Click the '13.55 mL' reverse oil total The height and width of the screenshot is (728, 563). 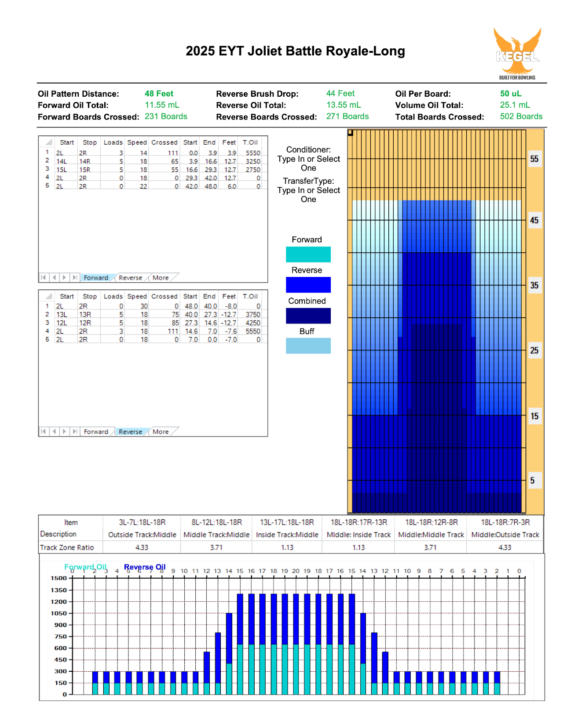[343, 105]
